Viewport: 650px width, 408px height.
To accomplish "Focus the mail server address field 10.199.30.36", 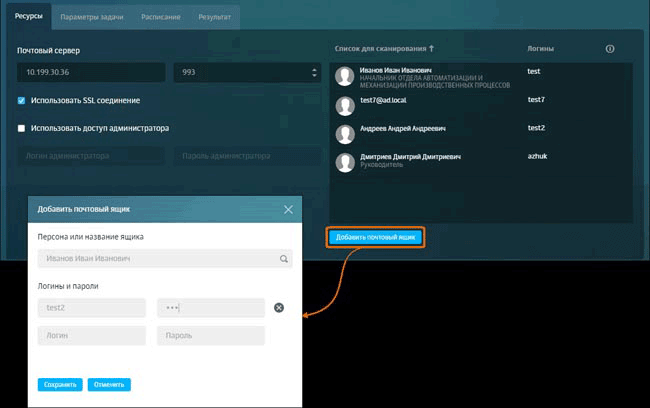I will pos(91,72).
